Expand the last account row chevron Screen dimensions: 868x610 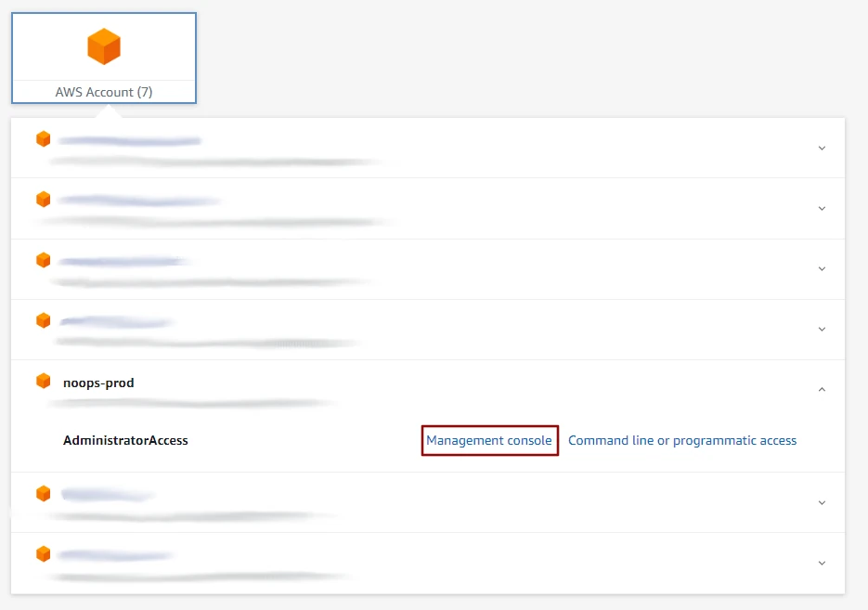pos(823,564)
